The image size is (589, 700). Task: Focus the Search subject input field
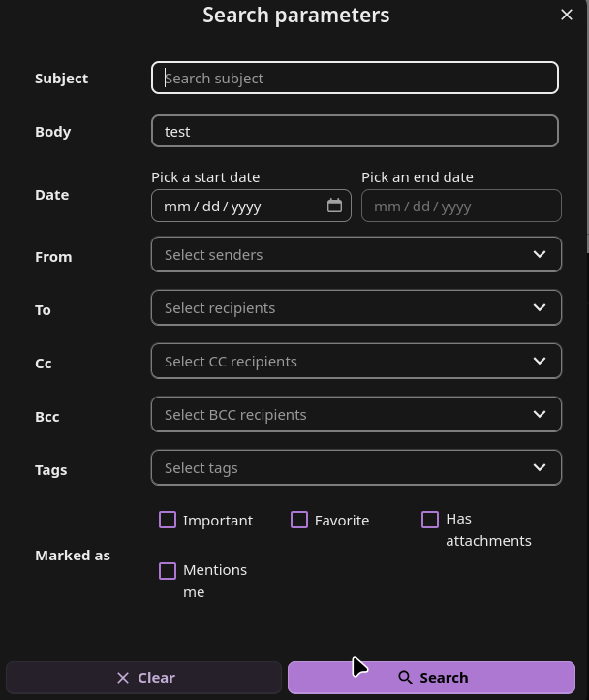[355, 78]
